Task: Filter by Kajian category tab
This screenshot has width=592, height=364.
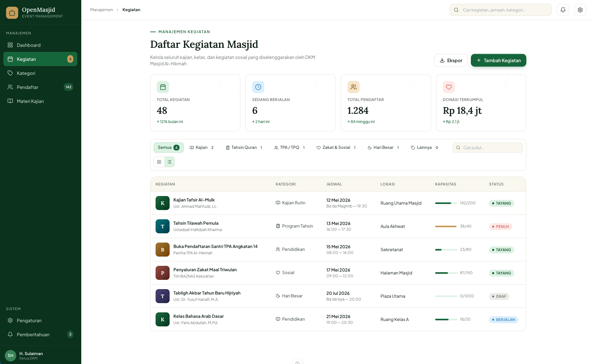Action: 202,148
